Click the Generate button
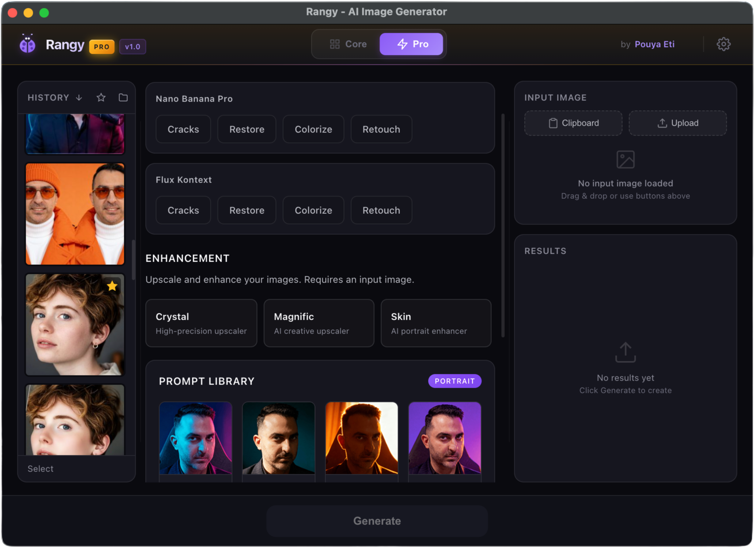 coord(377,521)
